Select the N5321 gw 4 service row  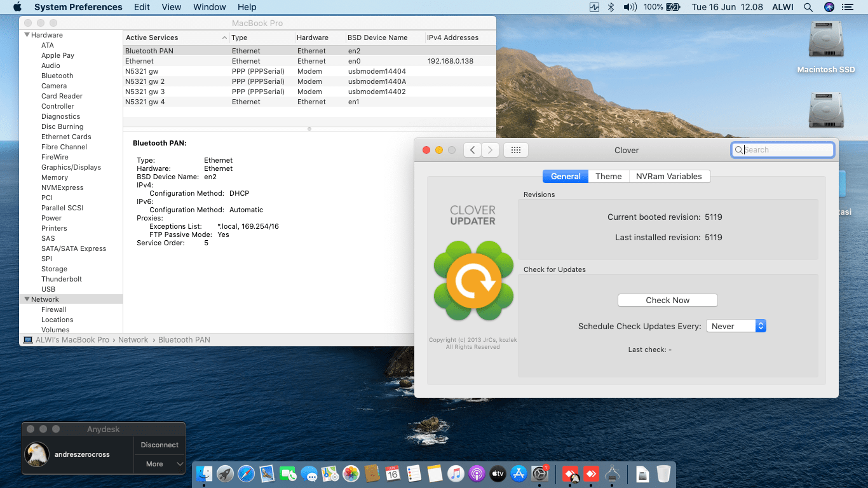click(x=309, y=102)
